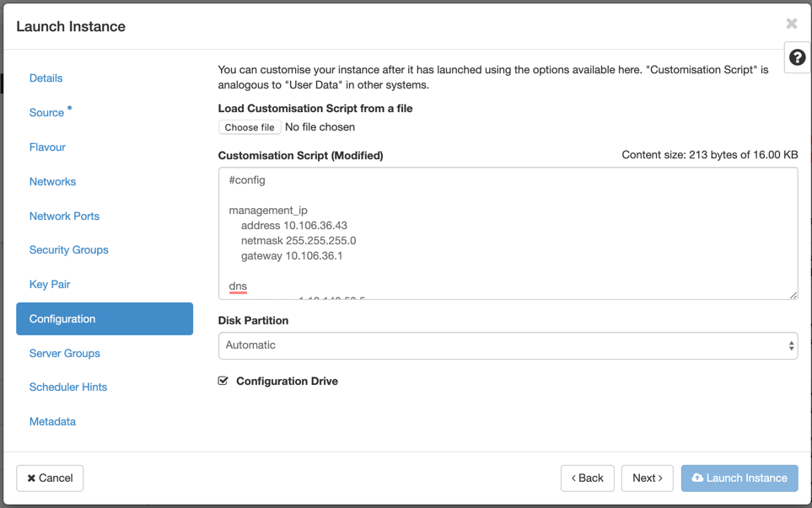The height and width of the screenshot is (508, 812).
Task: Close the Launch Instance dialog
Action: 791,24
